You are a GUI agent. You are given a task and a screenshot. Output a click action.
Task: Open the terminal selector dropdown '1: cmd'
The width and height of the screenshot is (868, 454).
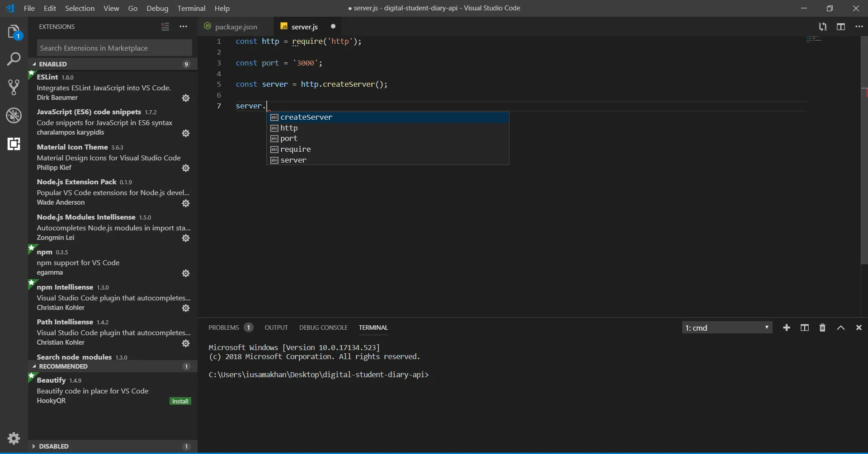[726, 328]
